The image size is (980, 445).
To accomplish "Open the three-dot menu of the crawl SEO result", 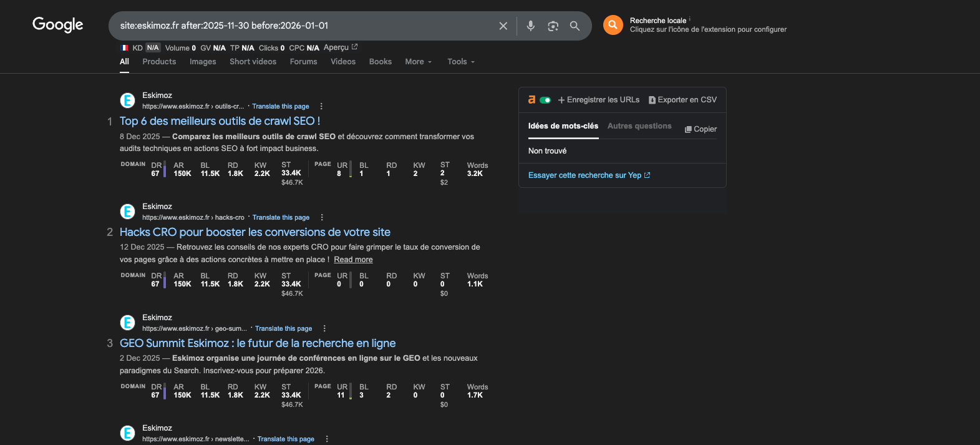I will [321, 106].
